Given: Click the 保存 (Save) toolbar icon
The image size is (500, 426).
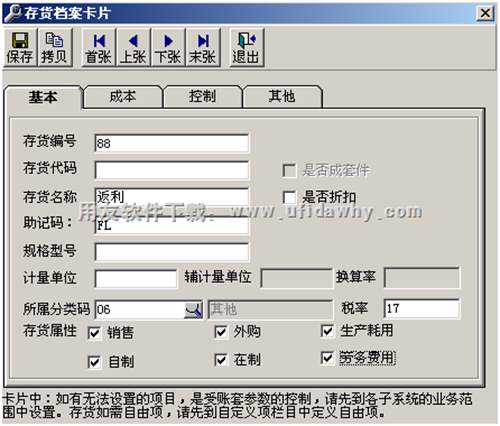Looking at the screenshot, I should [x=20, y=47].
